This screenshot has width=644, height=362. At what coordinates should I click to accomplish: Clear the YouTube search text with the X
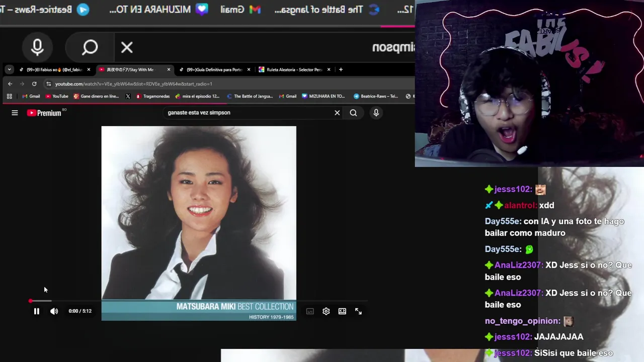(337, 113)
